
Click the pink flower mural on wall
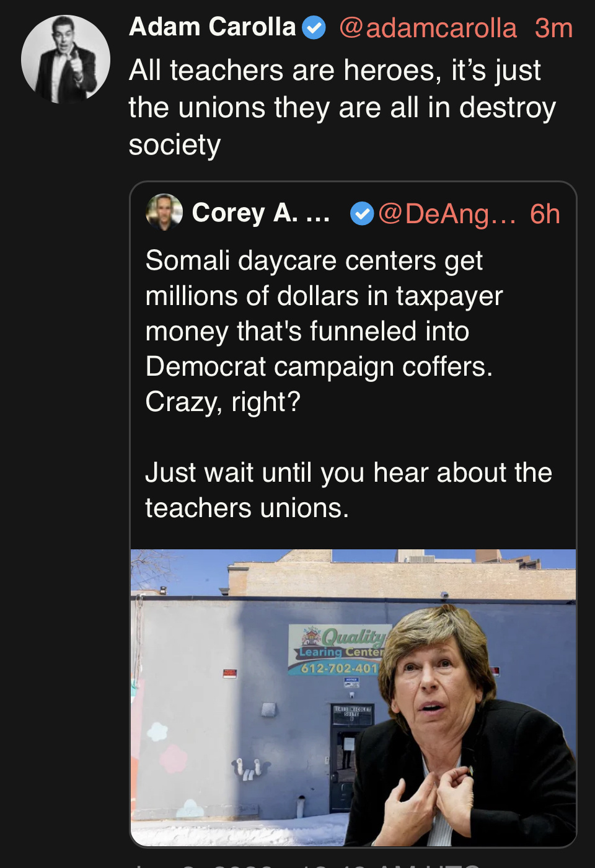coord(174,758)
